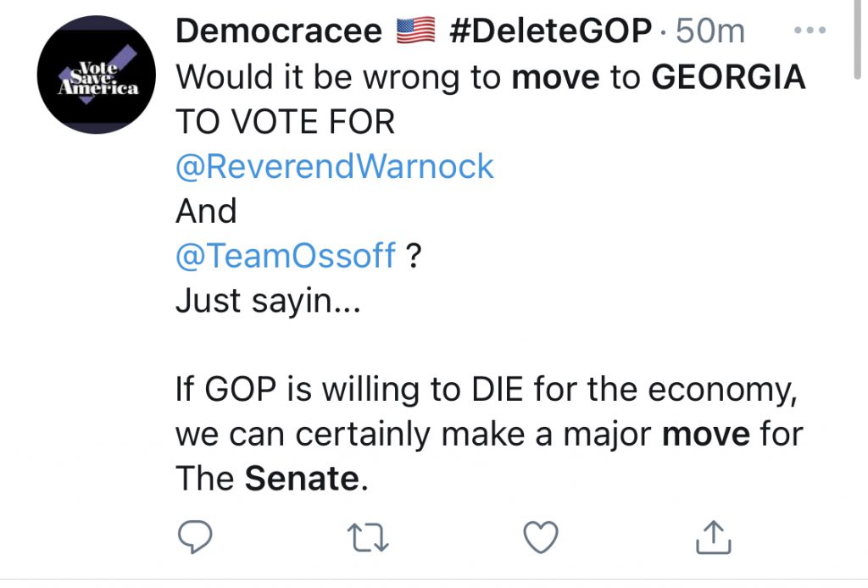This screenshot has height=588, width=868.
Task: Visit the @TeamOssoff mention
Action: [286, 256]
